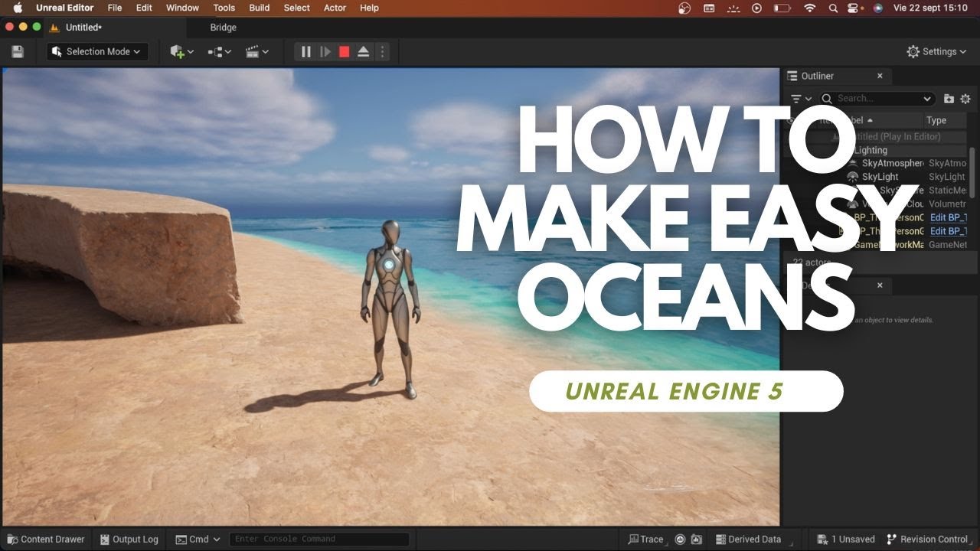The height and width of the screenshot is (551, 980).
Task: Click the SkyAtmo type cell
Action: click(x=948, y=163)
